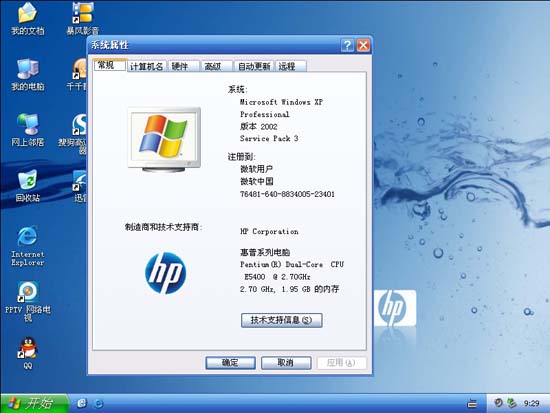Switch to the 高级 tab

click(216, 66)
